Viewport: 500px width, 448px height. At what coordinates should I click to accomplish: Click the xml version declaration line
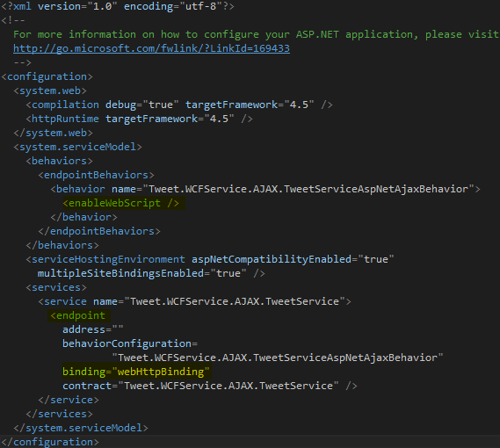click(118, 6)
